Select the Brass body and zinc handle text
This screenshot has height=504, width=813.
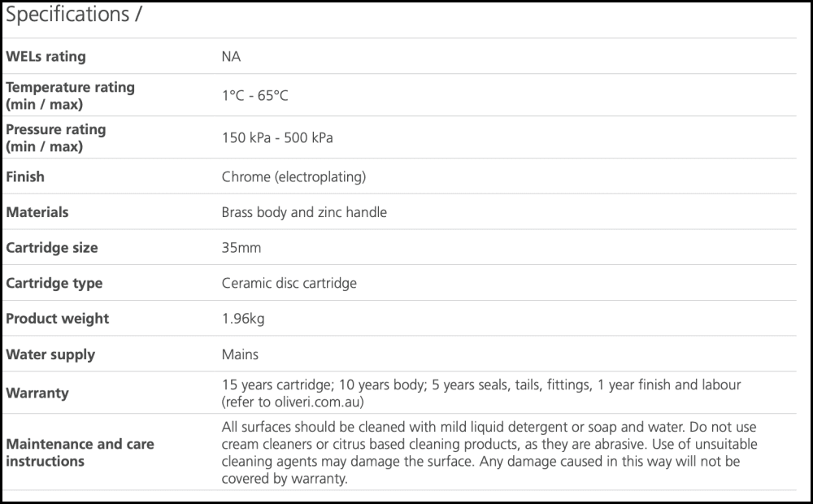click(304, 212)
